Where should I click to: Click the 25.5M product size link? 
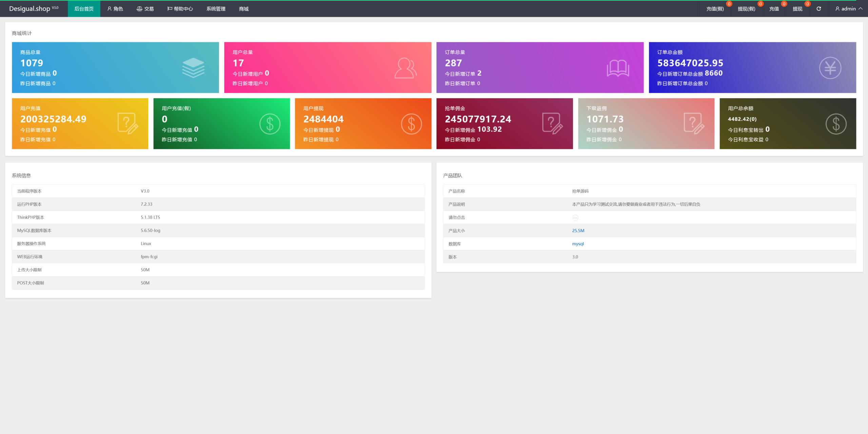578,231
